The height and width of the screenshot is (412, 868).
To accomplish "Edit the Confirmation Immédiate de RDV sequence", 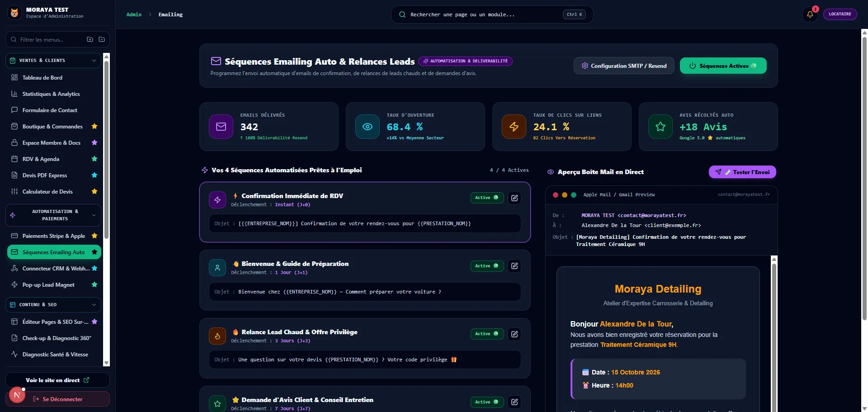I will click(x=514, y=198).
